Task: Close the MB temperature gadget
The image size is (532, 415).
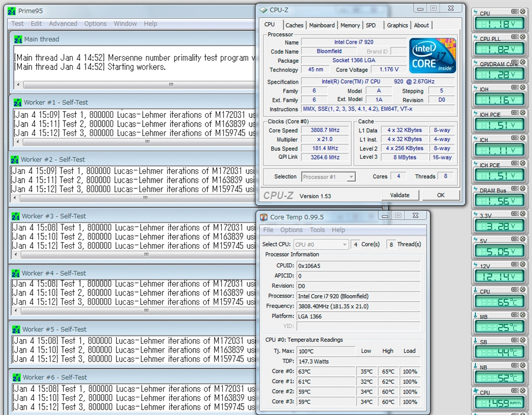Action: (x=522, y=315)
